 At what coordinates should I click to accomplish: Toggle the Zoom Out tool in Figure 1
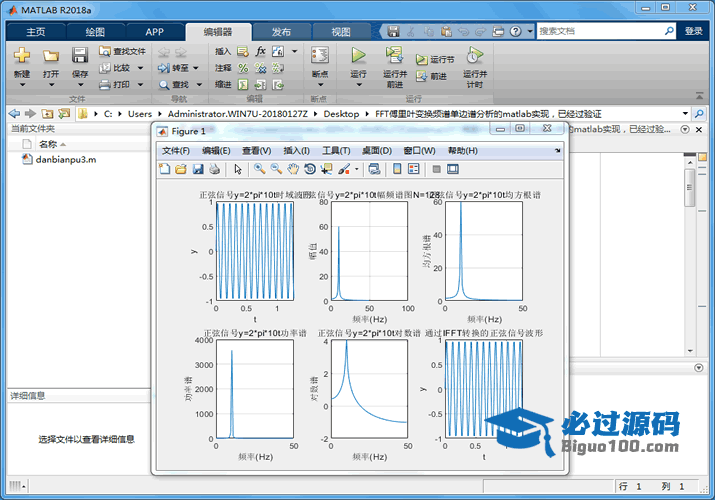[x=276, y=169]
